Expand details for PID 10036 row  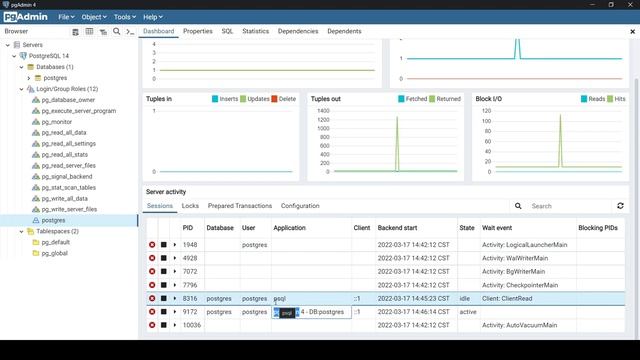pyautogui.click(x=175, y=325)
